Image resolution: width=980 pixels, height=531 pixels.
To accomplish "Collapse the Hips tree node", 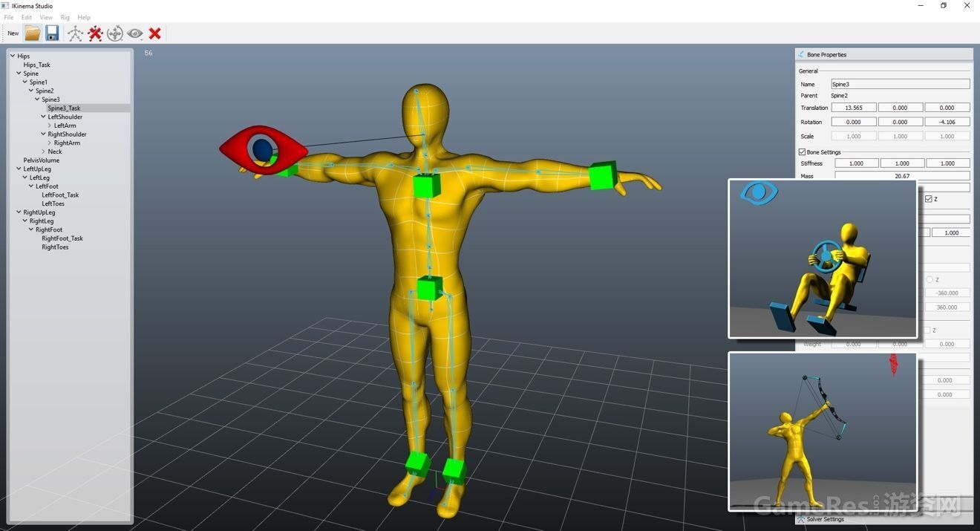I will click(x=13, y=56).
